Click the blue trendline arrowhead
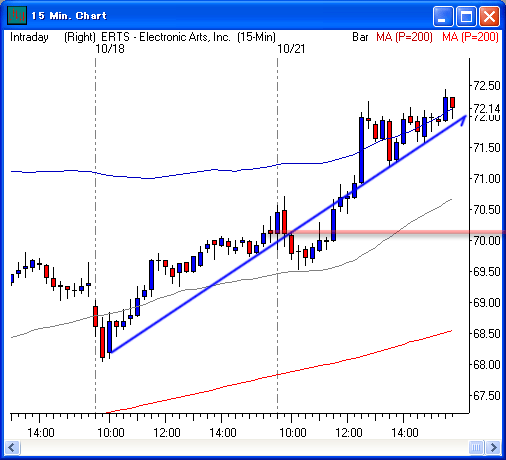The height and width of the screenshot is (460, 506). [x=462, y=120]
